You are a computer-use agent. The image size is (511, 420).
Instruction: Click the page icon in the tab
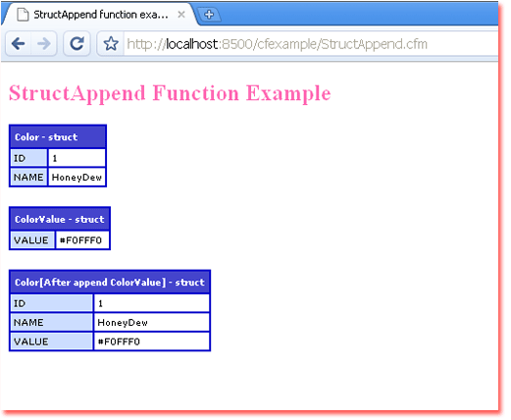(23, 15)
